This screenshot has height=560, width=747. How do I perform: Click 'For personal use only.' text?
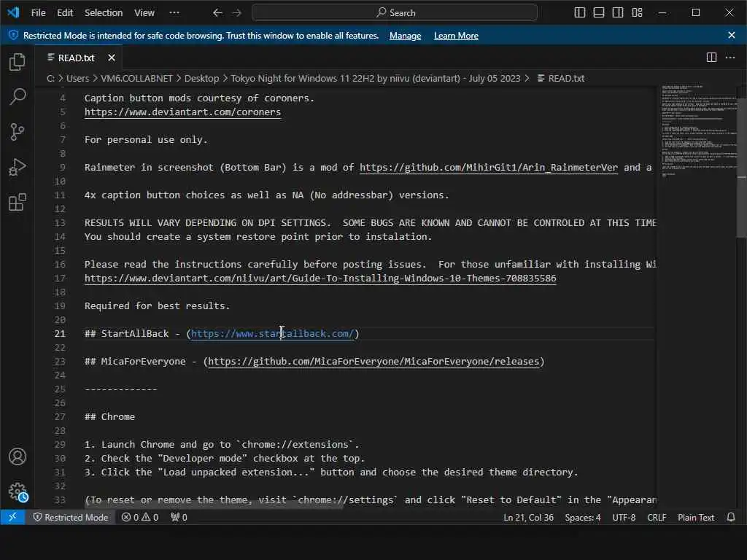[x=146, y=139]
